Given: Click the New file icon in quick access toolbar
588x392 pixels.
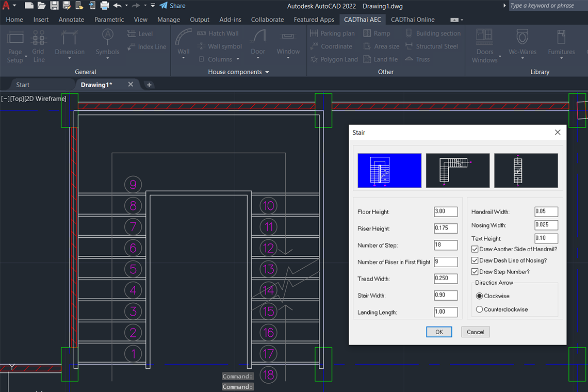Looking at the screenshot, I should (x=29, y=5).
